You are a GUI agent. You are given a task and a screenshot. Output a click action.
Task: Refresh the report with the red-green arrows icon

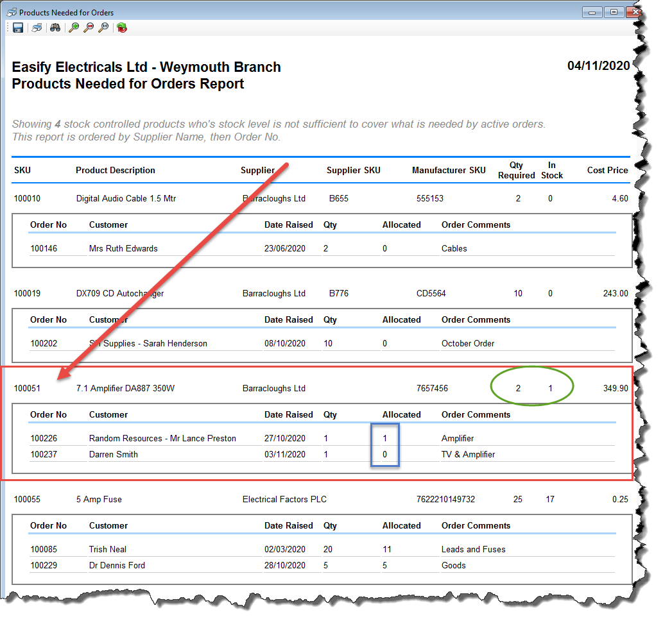pyautogui.click(x=122, y=28)
